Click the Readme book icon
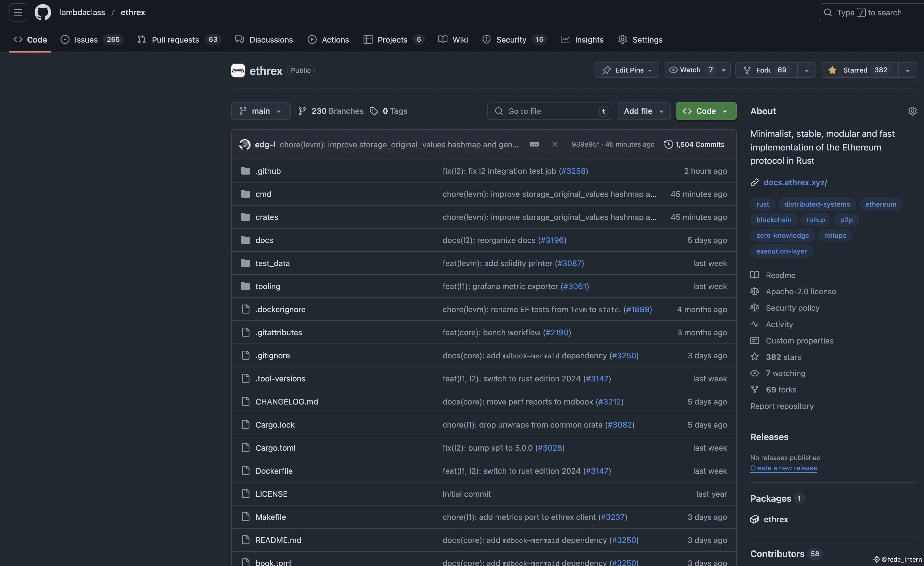This screenshot has width=924, height=566. [755, 275]
